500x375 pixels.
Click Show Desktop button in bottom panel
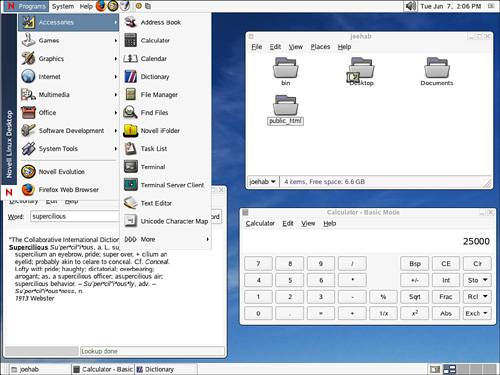pyautogui.click(x=435, y=369)
